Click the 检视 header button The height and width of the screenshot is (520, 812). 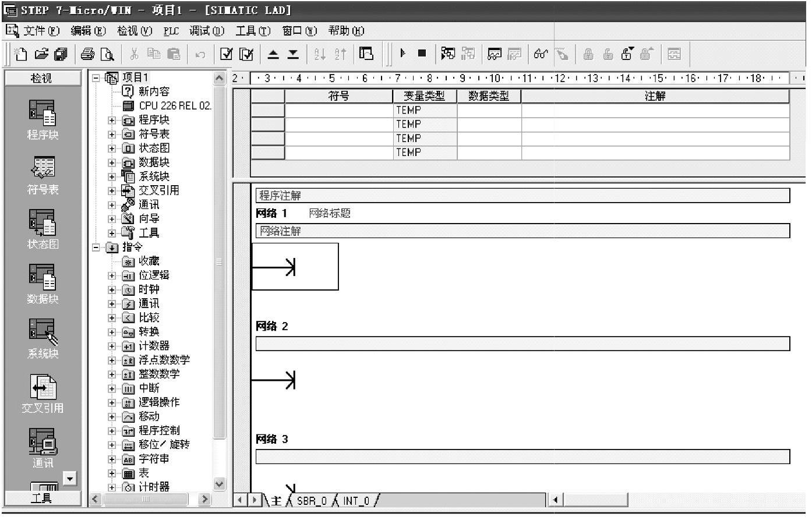[43, 78]
